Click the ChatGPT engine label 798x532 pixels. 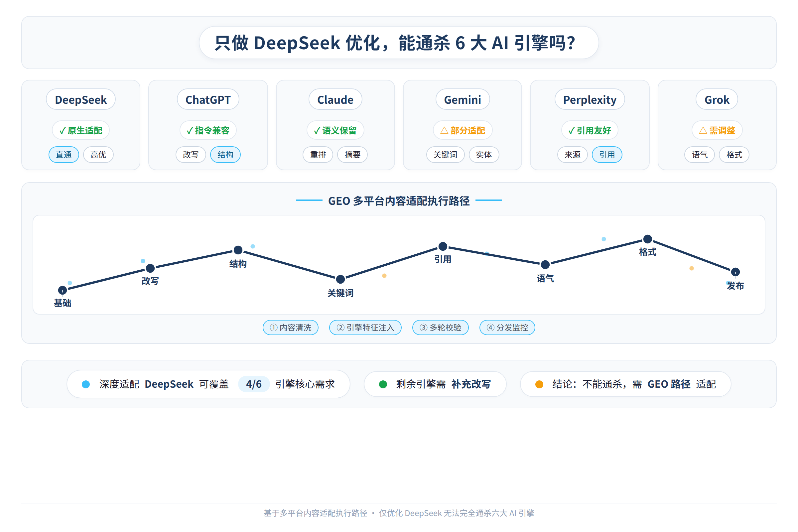click(x=208, y=99)
